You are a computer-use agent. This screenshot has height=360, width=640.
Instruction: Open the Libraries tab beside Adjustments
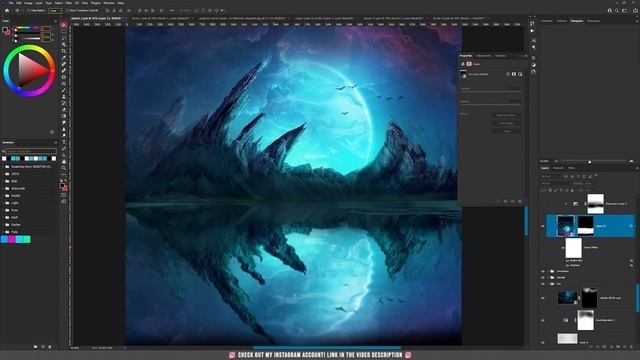pos(500,56)
